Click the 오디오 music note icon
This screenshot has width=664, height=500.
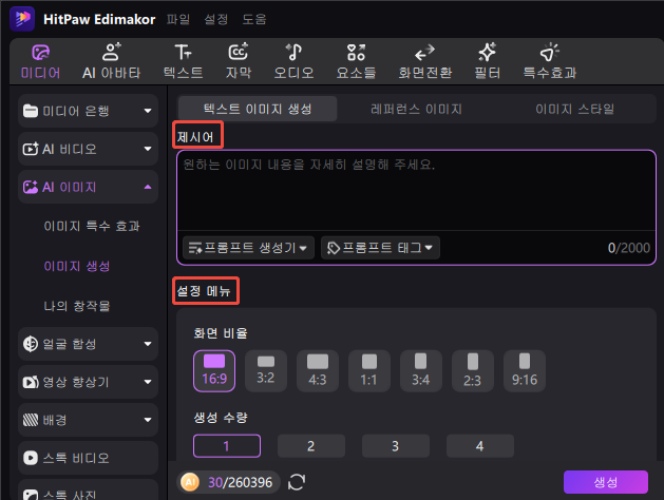click(x=294, y=53)
